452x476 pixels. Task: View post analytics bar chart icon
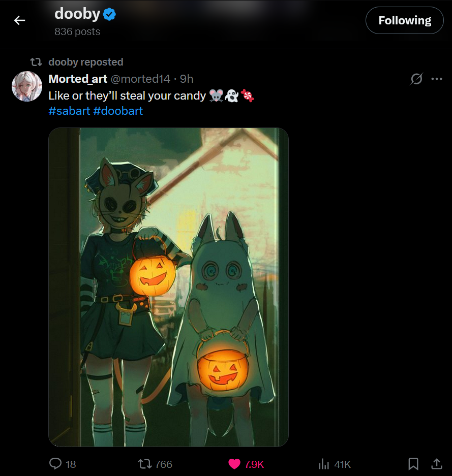pos(323,464)
